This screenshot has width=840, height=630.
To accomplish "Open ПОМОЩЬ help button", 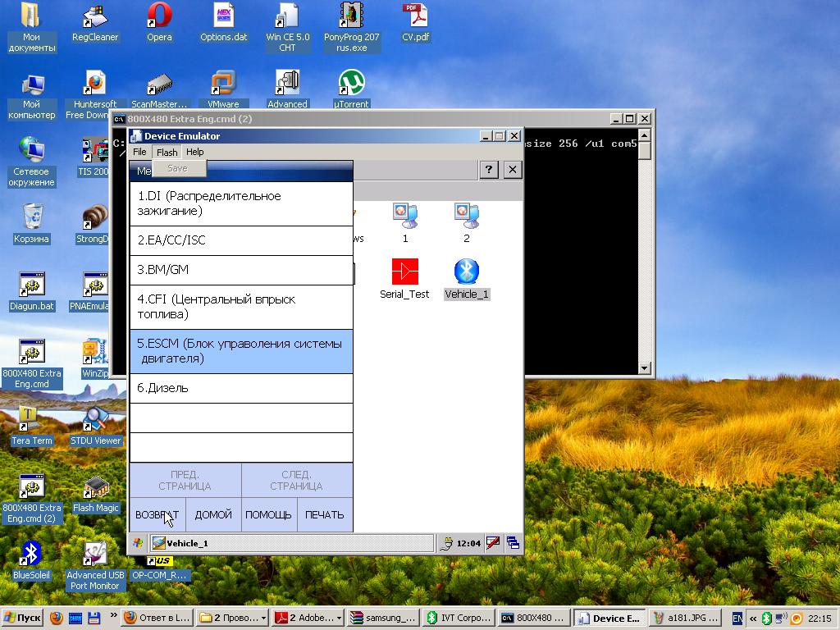I will [269, 515].
